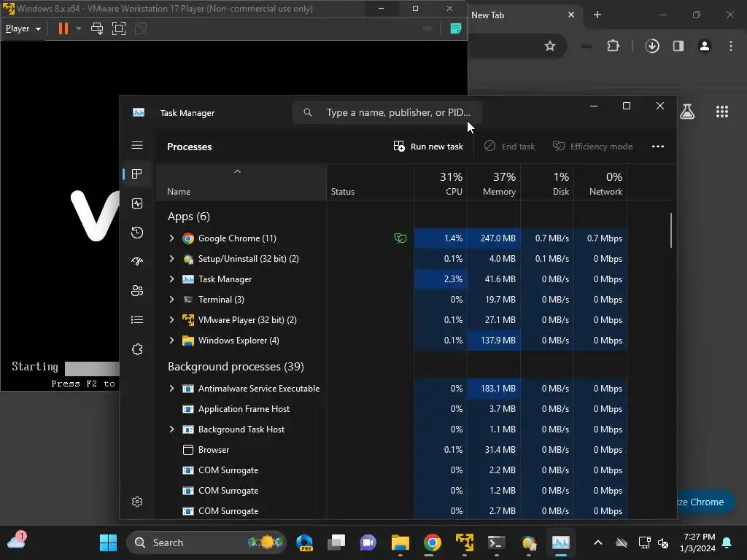Pause the virtual machine in VMware Player

[63, 28]
